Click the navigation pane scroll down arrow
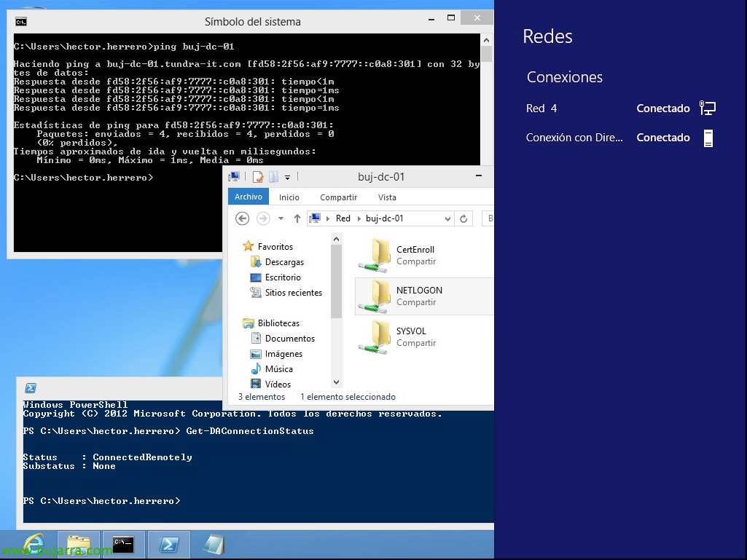The height and width of the screenshot is (560, 747). pyautogui.click(x=337, y=382)
